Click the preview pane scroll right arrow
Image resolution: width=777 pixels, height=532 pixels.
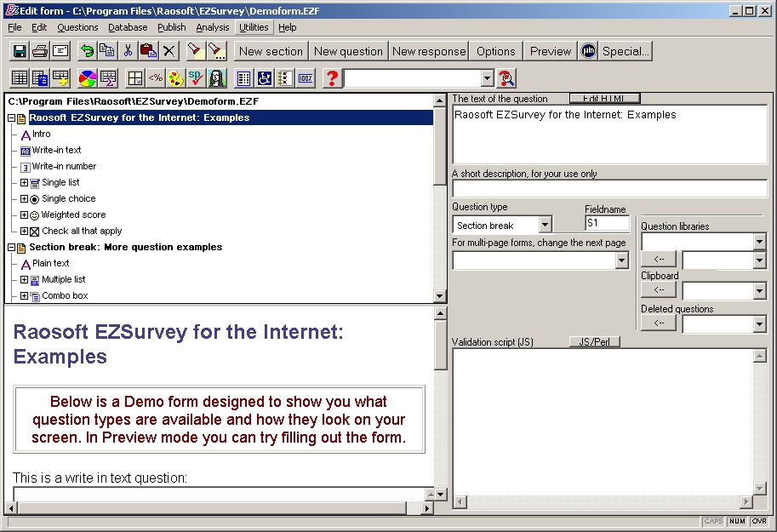pos(426,507)
